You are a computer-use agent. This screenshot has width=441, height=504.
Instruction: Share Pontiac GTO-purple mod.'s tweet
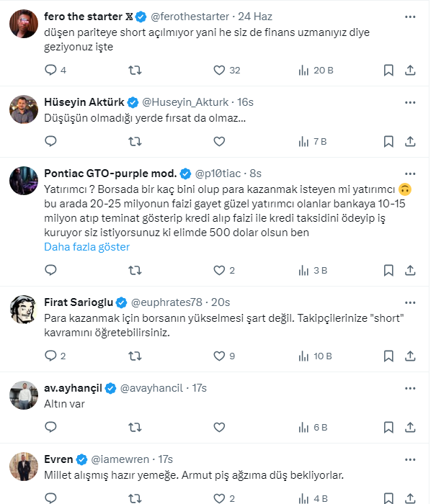click(410, 271)
